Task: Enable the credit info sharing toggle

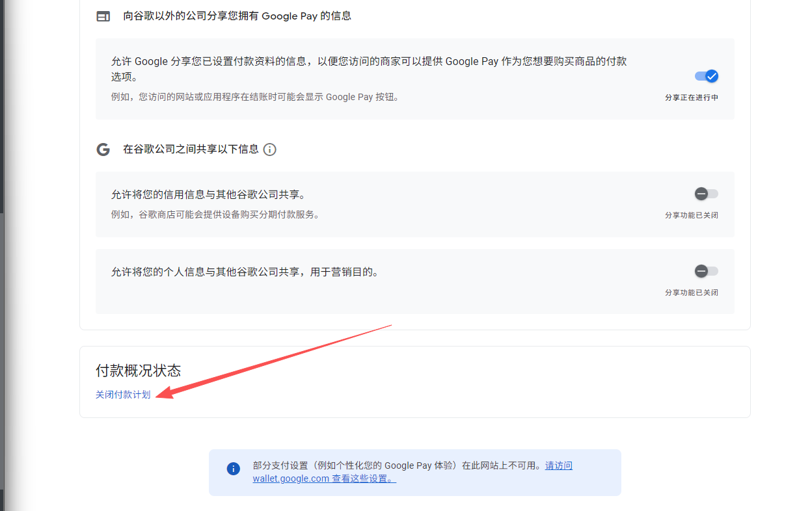Action: click(706, 194)
